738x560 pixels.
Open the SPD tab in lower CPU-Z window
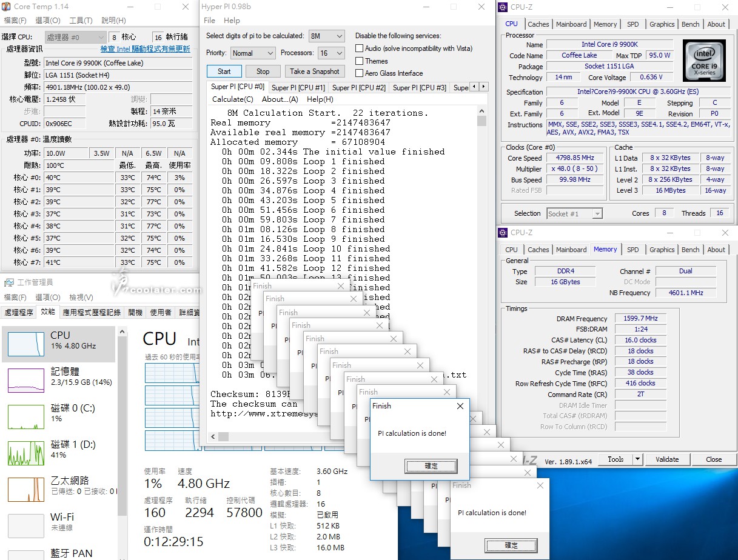pos(632,250)
